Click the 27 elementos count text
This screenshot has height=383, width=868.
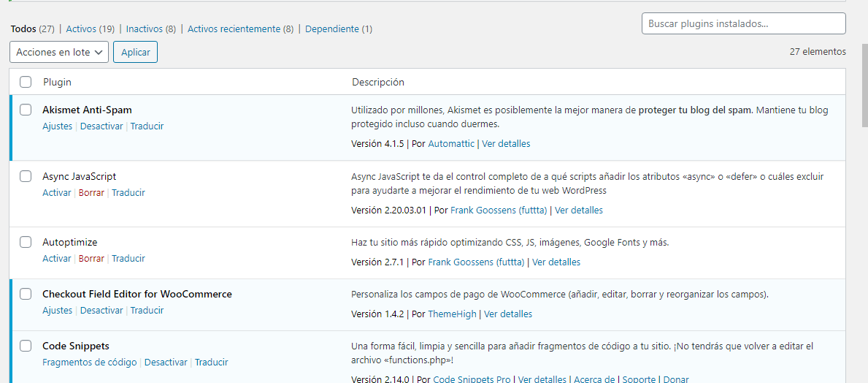coord(818,52)
